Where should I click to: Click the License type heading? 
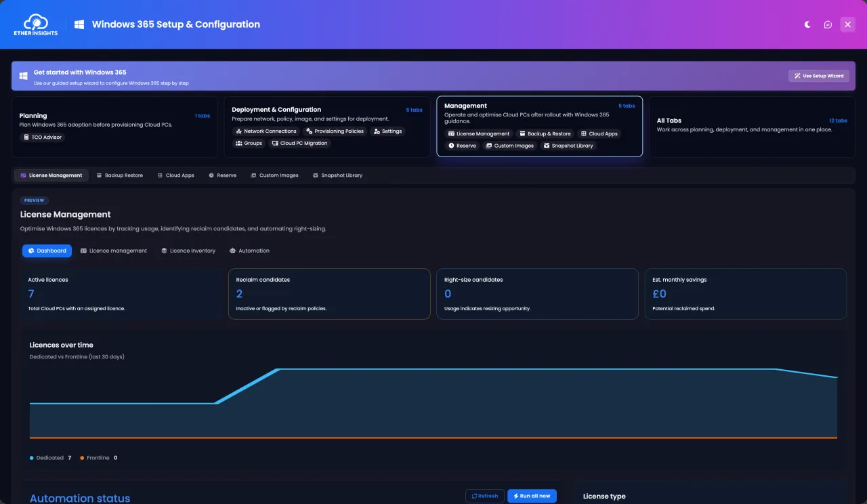coord(604,497)
